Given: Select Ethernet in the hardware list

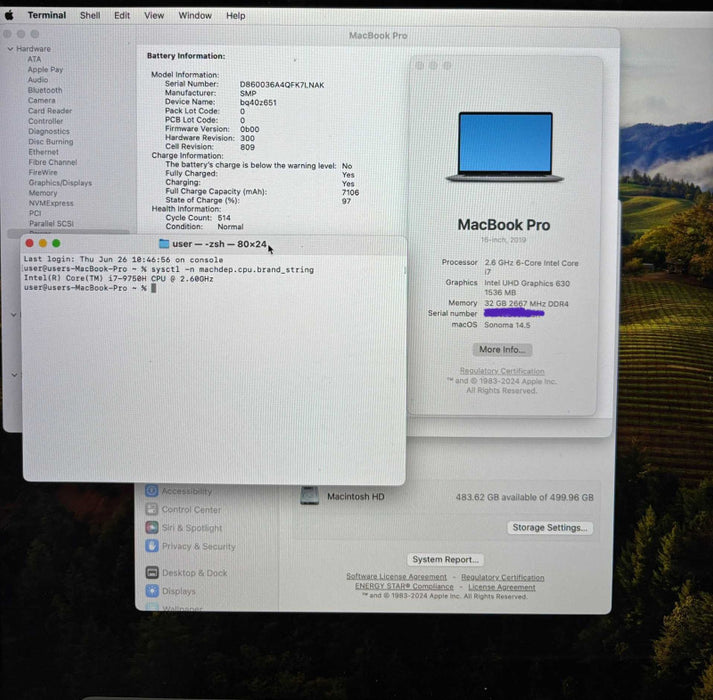Looking at the screenshot, I should pyautogui.click(x=43, y=152).
